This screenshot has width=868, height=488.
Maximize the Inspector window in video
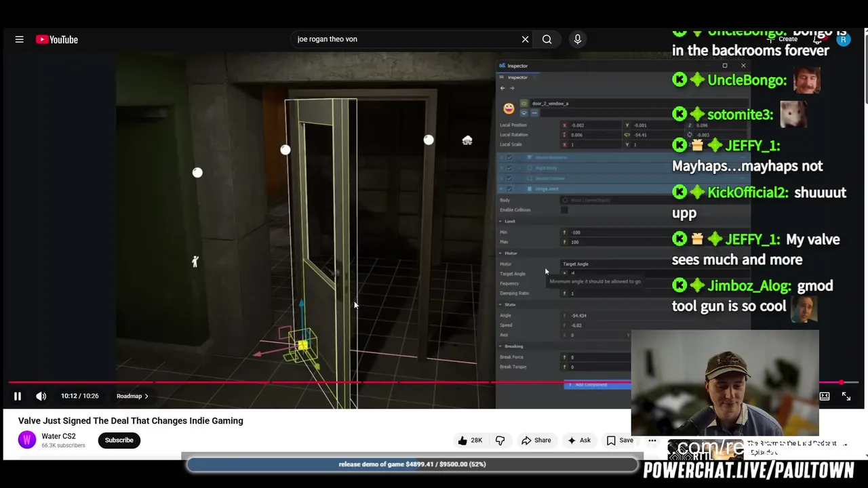click(x=724, y=66)
